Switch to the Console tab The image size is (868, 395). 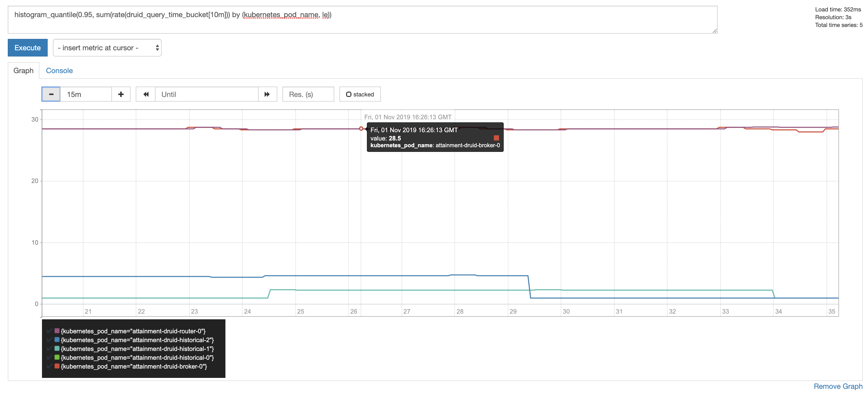[59, 71]
